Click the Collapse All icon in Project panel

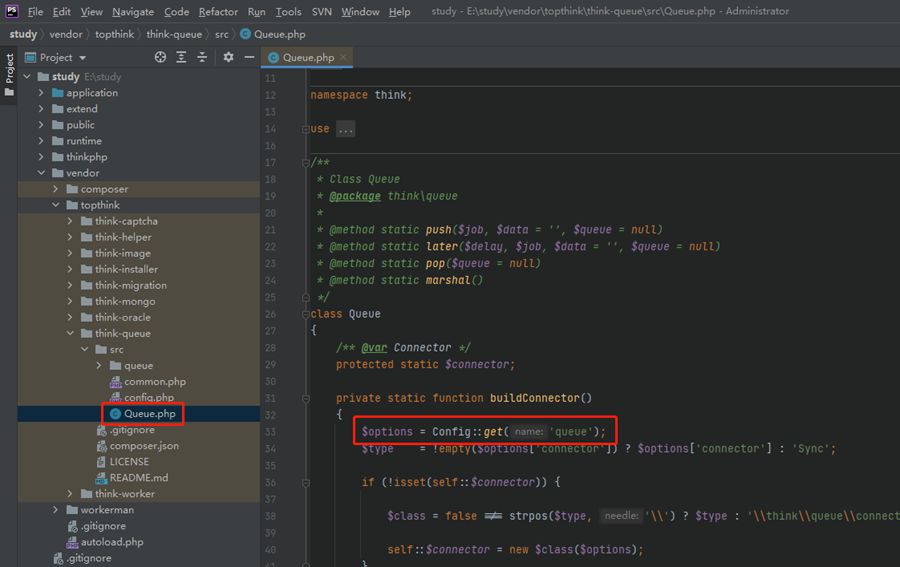(203, 57)
